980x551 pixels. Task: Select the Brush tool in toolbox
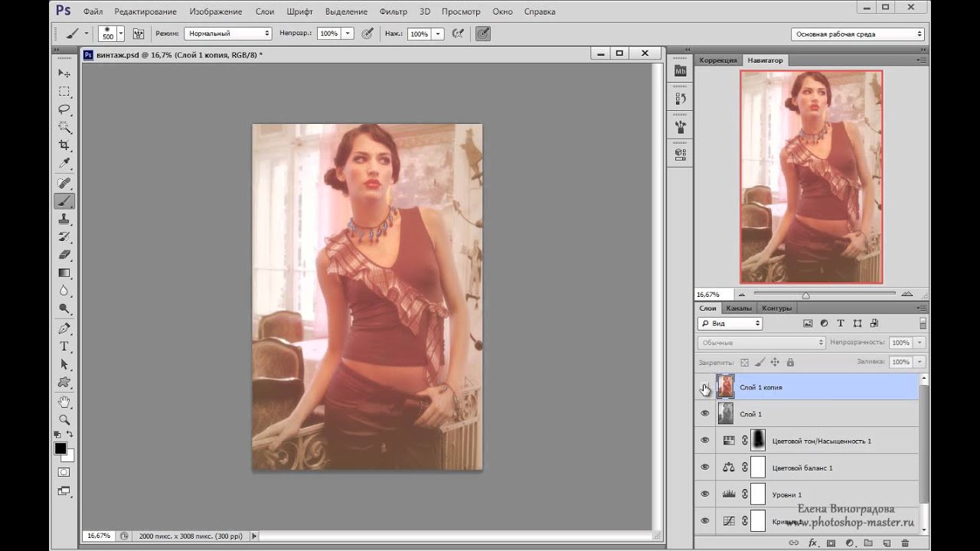click(x=64, y=201)
